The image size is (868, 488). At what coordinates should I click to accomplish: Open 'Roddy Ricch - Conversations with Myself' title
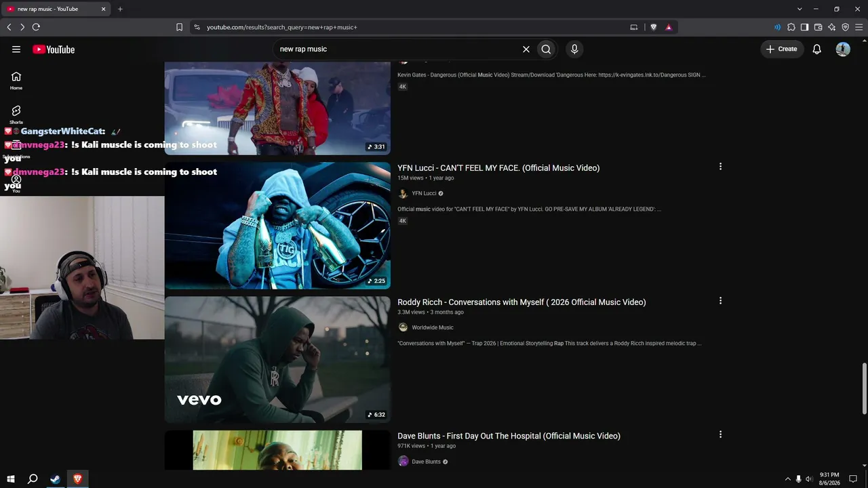(x=521, y=302)
